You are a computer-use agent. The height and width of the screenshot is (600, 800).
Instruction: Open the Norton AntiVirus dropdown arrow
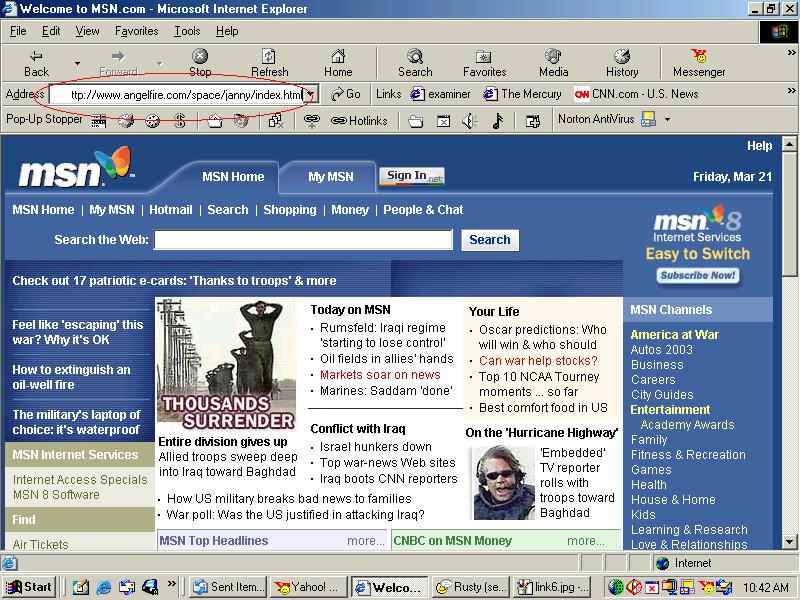(x=667, y=120)
